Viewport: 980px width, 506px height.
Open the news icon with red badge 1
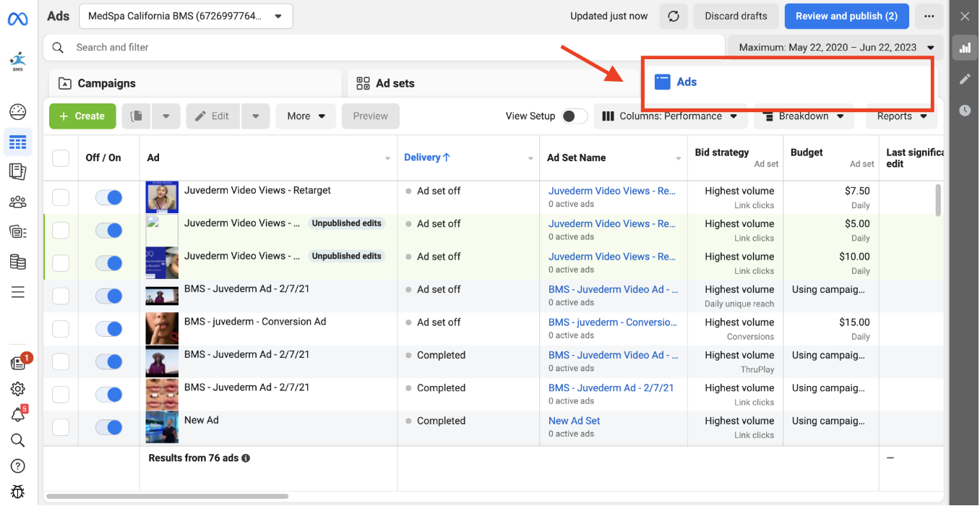(x=20, y=363)
